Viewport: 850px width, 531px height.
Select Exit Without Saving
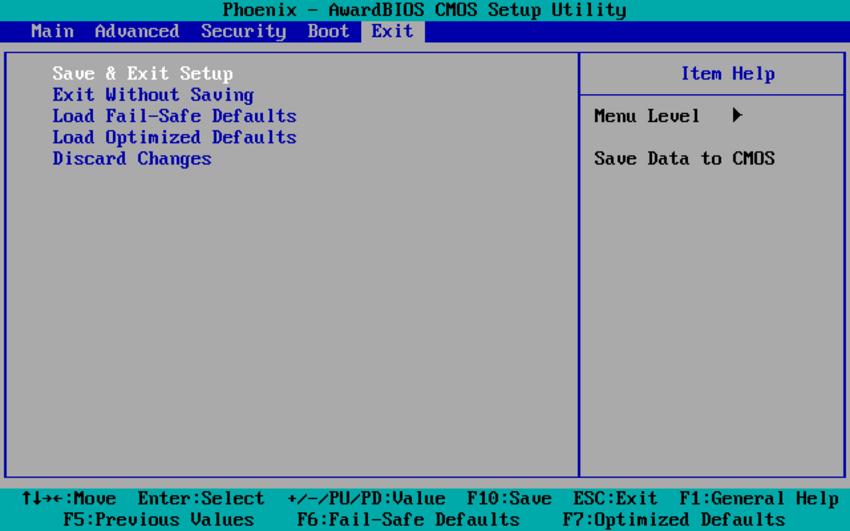click(x=153, y=95)
